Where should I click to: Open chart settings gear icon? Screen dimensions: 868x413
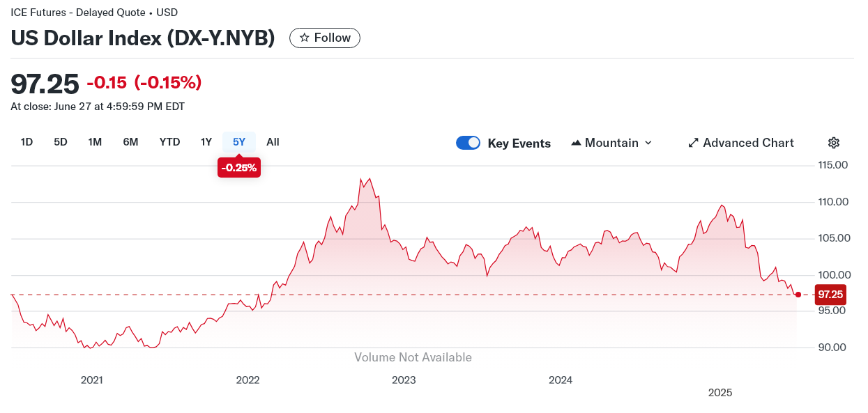834,143
